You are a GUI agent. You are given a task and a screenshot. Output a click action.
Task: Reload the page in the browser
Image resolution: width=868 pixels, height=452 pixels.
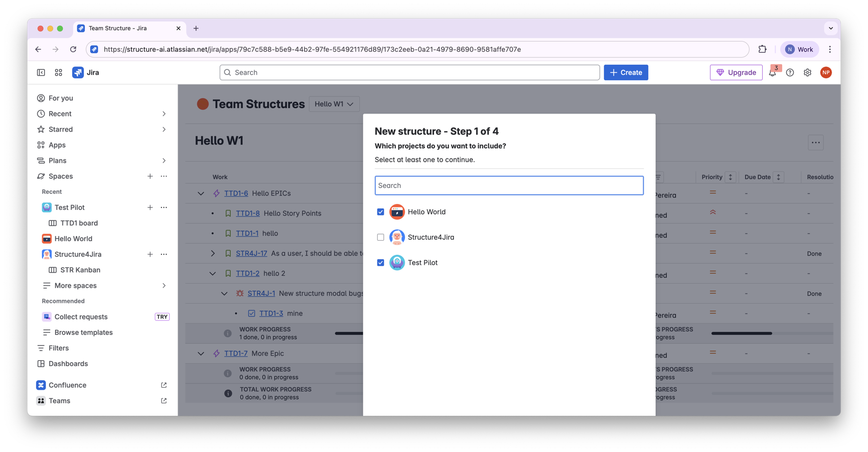coord(73,49)
